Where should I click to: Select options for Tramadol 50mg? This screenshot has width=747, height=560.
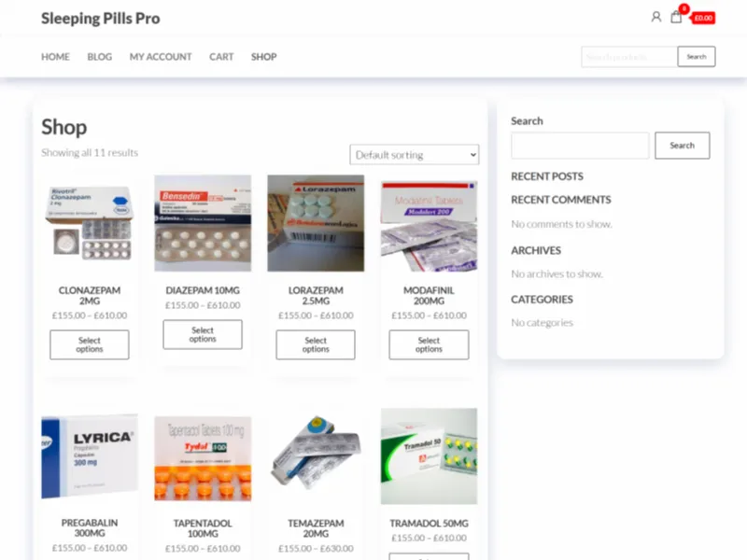pyautogui.click(x=429, y=556)
